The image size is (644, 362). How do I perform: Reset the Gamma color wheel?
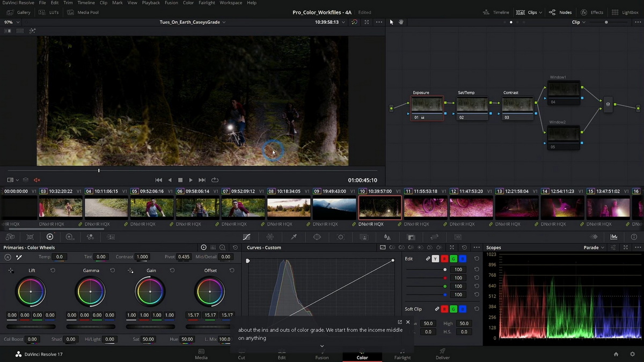coord(112,270)
